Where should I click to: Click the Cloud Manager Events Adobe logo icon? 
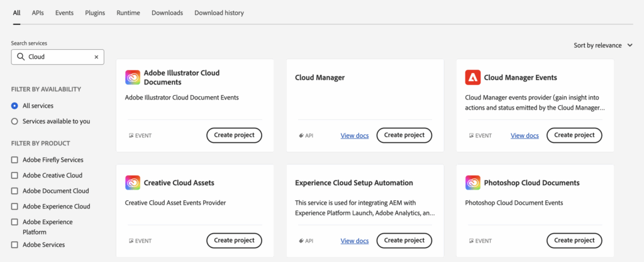[473, 77]
